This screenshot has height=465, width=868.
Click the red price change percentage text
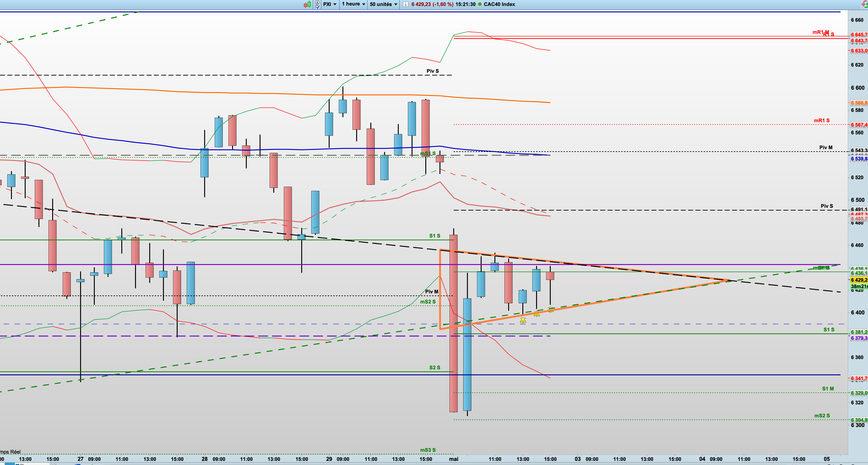[432, 4]
